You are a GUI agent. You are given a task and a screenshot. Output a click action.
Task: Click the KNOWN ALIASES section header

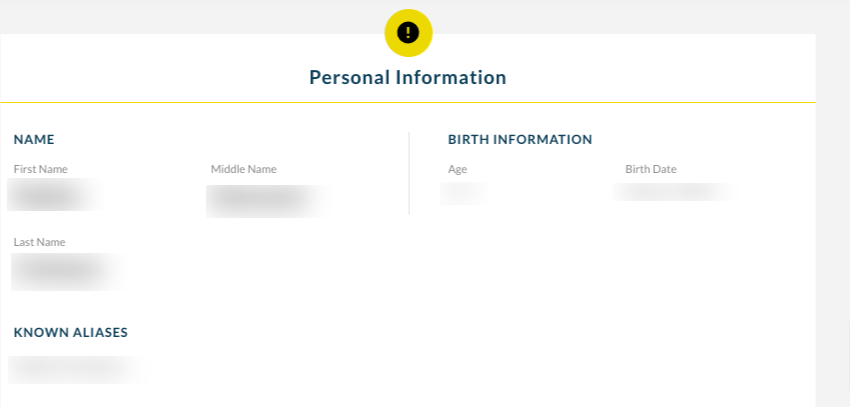(x=70, y=332)
